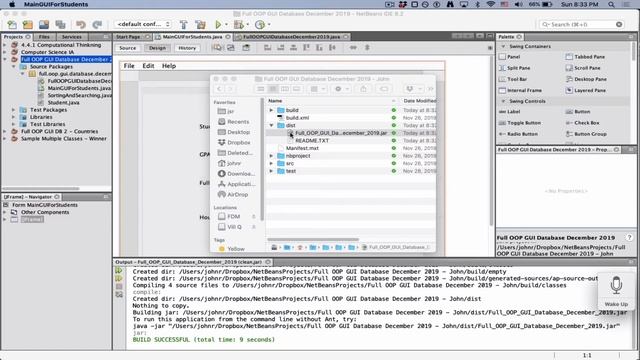Image resolution: width=640 pixels, height=360 pixels.
Task: Collapse Swing Controls palette section
Action: [503, 101]
